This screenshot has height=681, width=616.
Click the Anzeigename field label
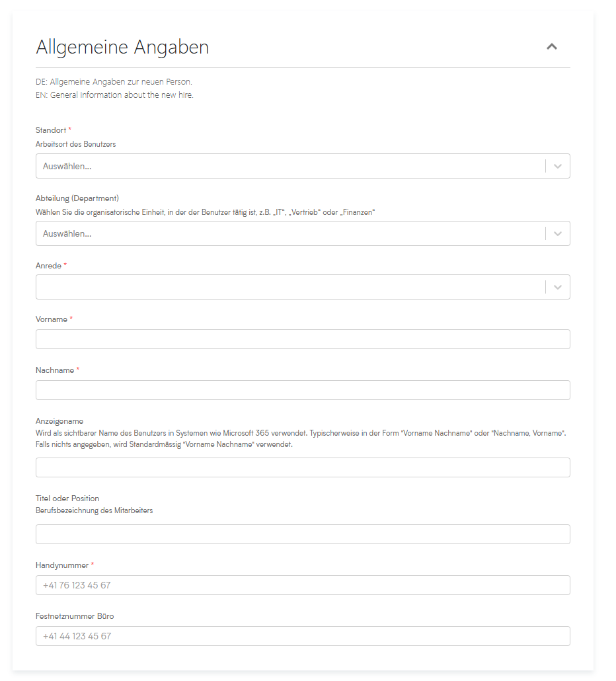59,421
